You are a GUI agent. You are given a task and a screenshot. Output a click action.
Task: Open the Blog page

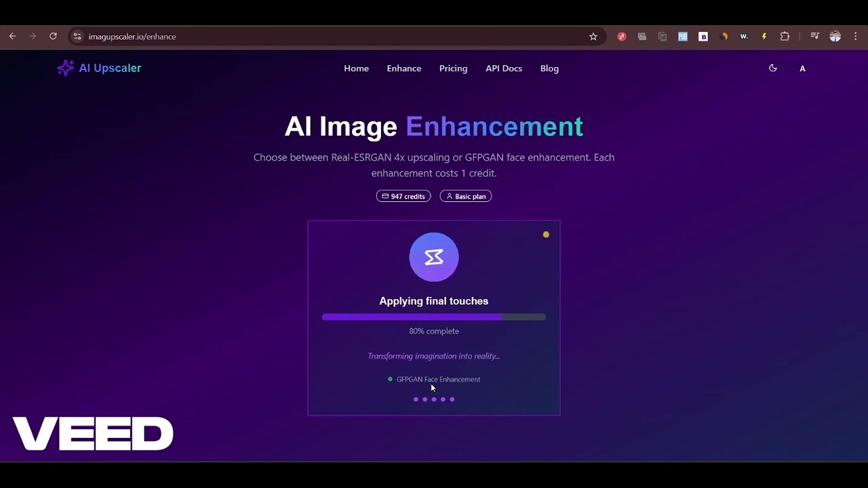coord(549,68)
